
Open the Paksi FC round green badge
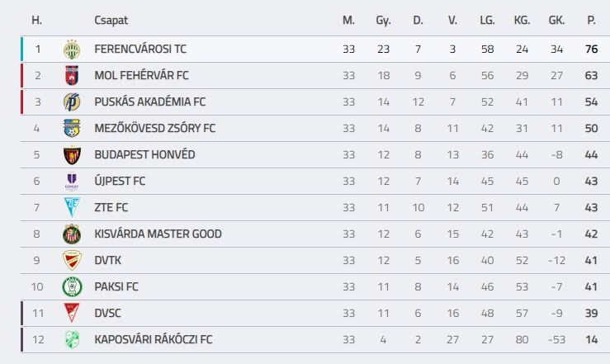click(72, 287)
